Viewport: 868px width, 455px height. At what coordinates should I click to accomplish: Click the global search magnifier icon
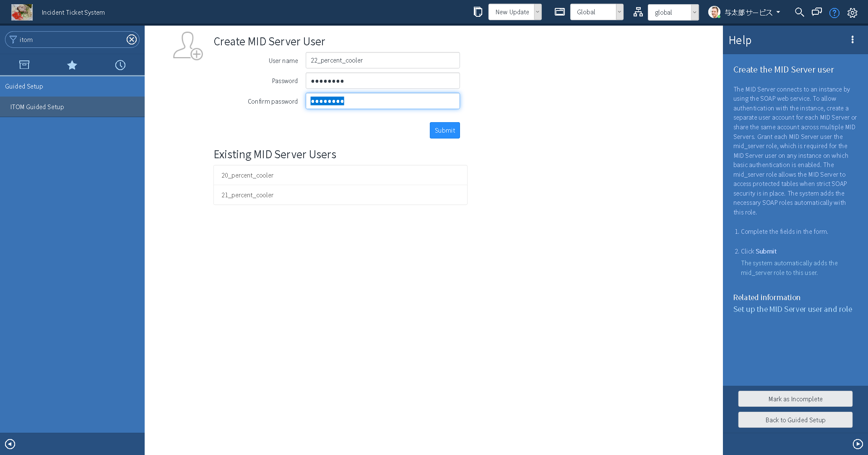point(799,12)
